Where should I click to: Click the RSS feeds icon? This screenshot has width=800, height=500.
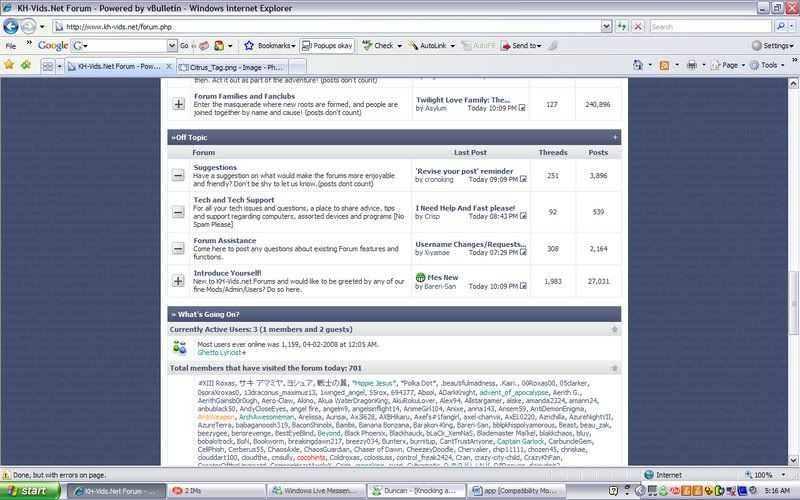coord(664,65)
